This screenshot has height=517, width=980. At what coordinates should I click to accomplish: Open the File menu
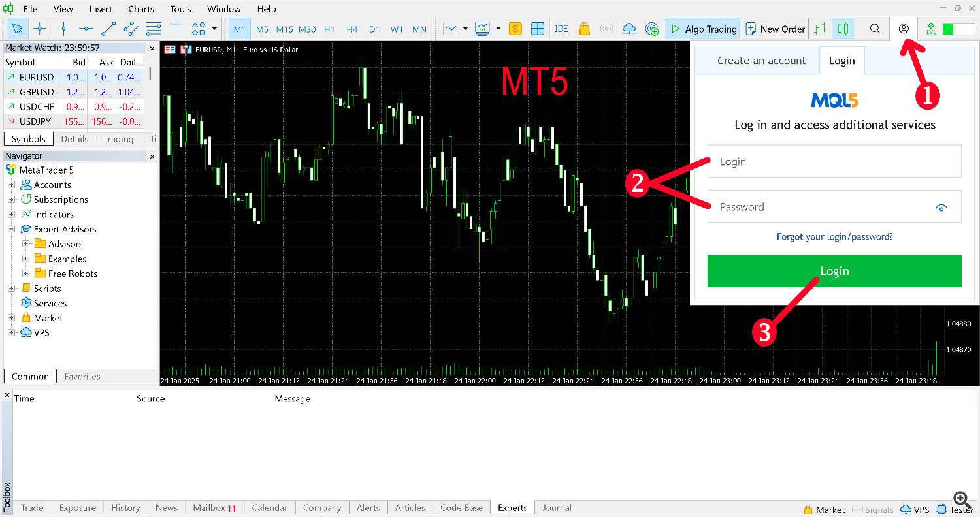(x=30, y=9)
